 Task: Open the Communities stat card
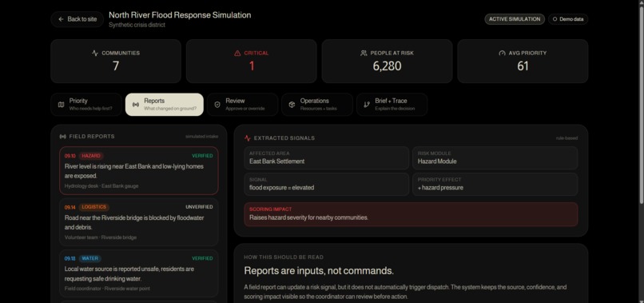[116, 62]
